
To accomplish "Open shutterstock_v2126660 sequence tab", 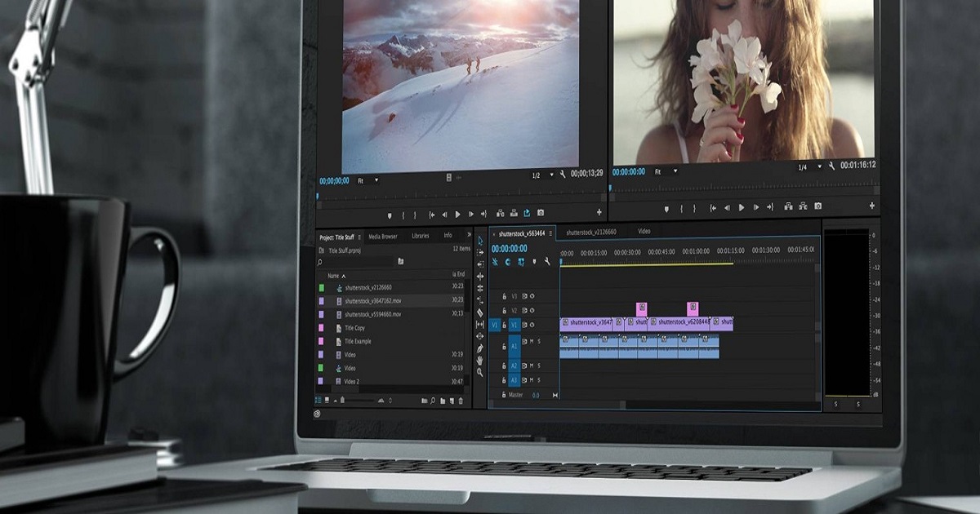I will click(591, 233).
